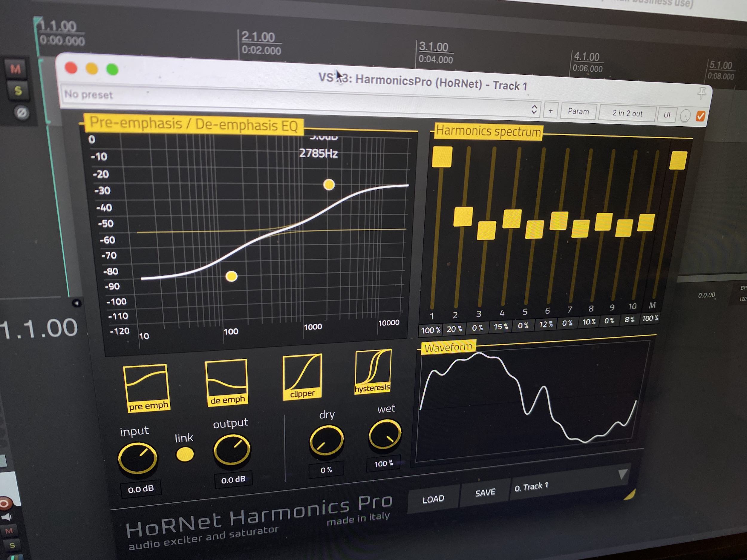
Task: Click the M master slider handle
Action: click(679, 160)
